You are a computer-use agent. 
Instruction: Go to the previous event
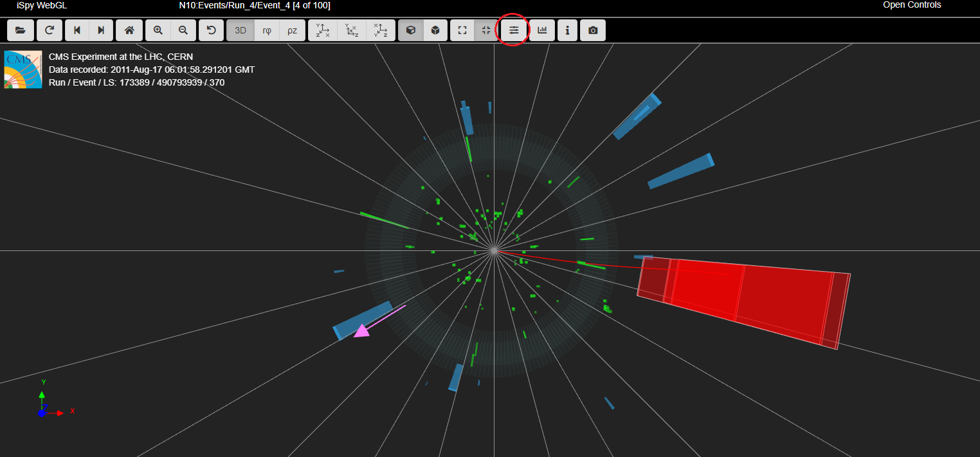tap(77, 30)
